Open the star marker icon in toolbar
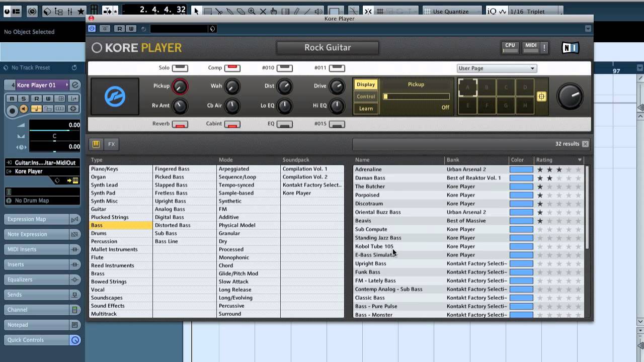644x362 pixels. pyautogui.click(x=80, y=11)
